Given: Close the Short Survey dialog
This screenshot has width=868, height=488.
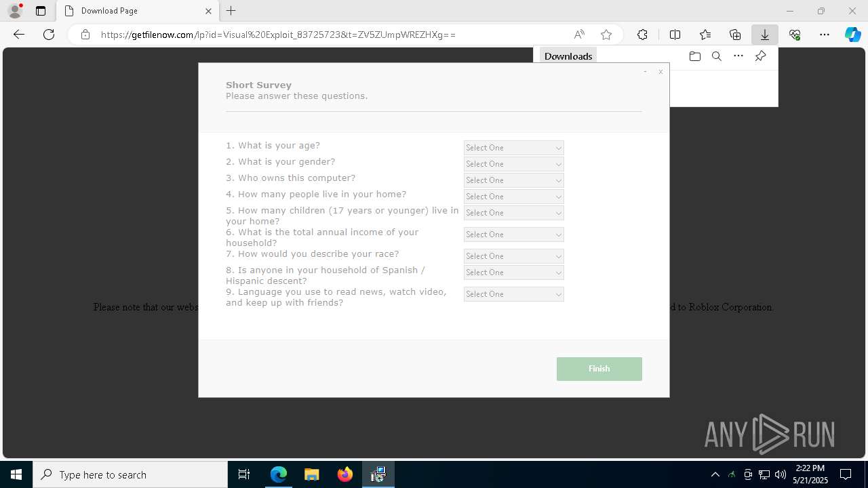Looking at the screenshot, I should (660, 72).
